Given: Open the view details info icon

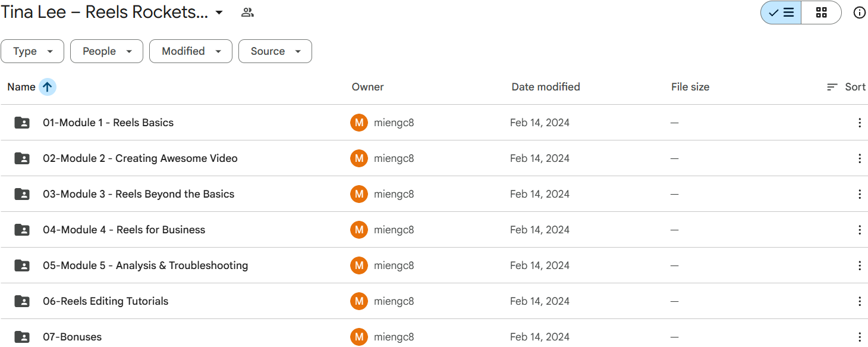Looking at the screenshot, I should click(859, 12).
